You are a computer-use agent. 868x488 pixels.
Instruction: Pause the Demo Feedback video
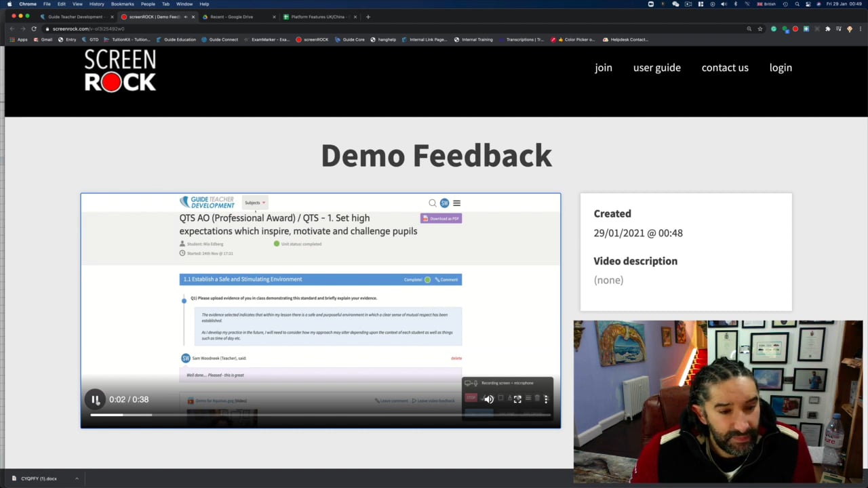pos(96,400)
